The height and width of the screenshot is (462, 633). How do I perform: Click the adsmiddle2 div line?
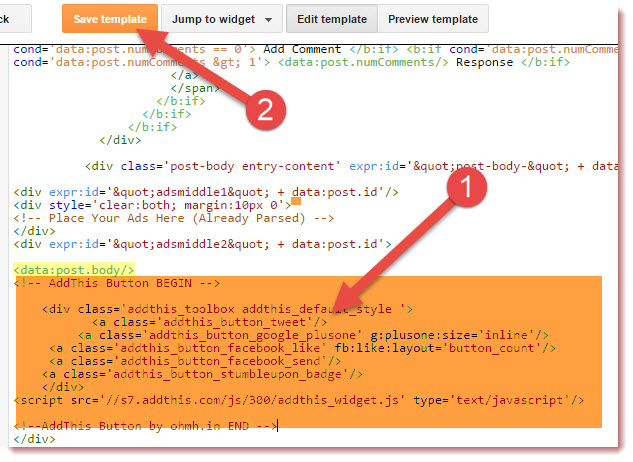click(203, 244)
